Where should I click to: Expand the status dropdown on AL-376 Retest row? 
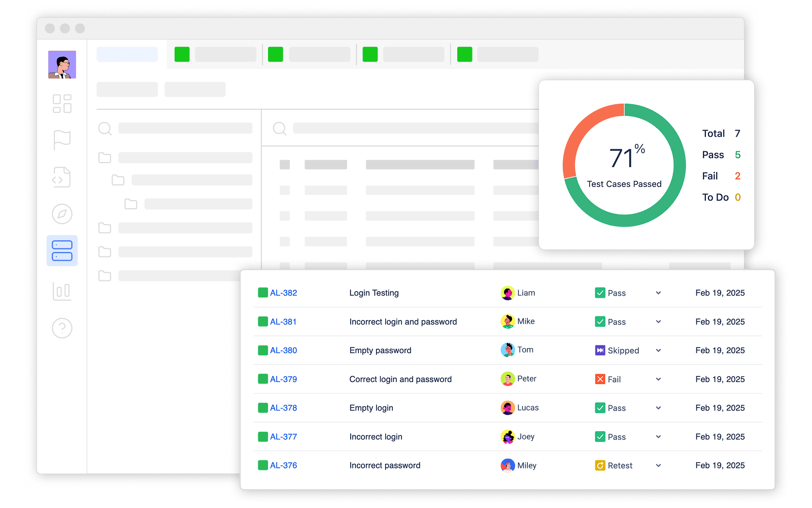[x=658, y=465]
